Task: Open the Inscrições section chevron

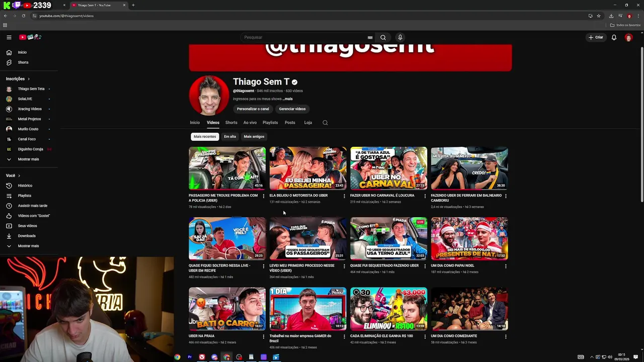Action: (x=29, y=79)
